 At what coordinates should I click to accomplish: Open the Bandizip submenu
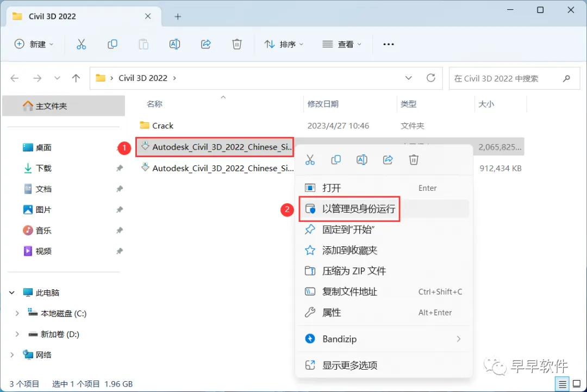[384, 339]
